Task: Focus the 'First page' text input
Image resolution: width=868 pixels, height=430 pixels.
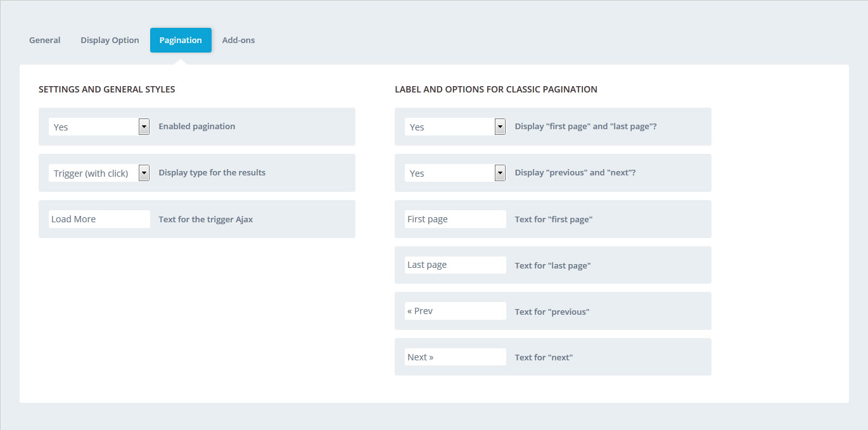Action: point(456,219)
